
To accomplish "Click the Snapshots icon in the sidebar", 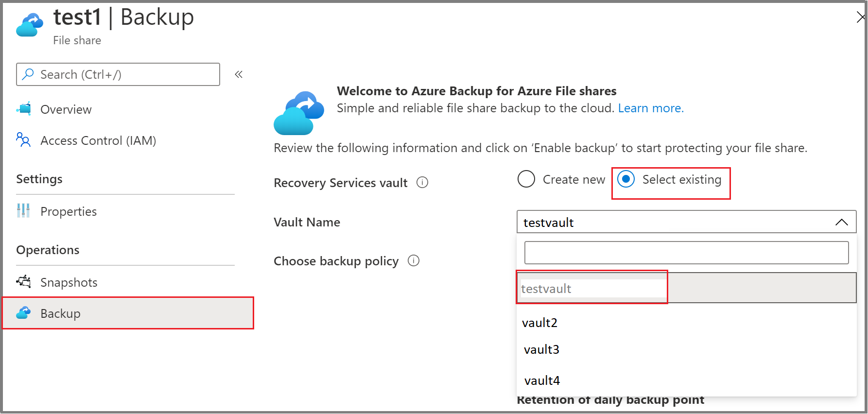I will tap(23, 282).
